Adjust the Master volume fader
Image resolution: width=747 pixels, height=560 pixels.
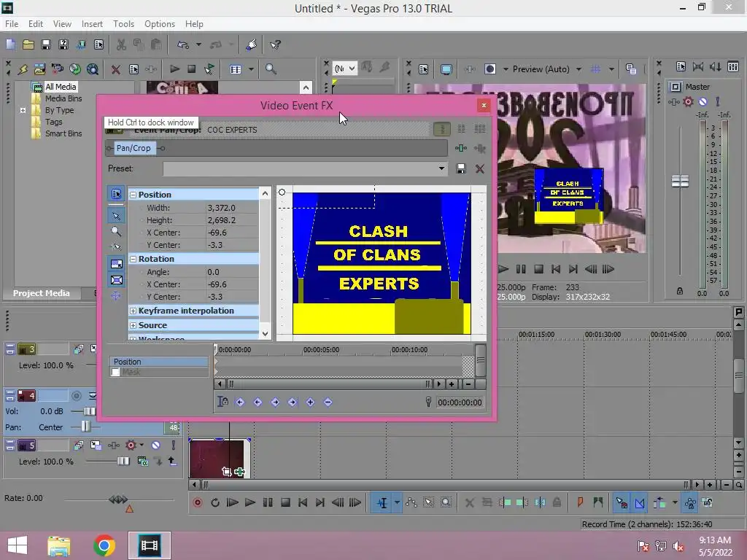pos(680,181)
